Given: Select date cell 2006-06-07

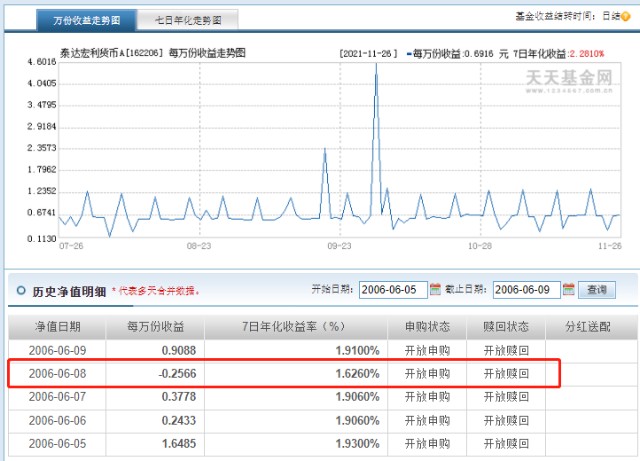Looking at the screenshot, I should coord(58,397).
